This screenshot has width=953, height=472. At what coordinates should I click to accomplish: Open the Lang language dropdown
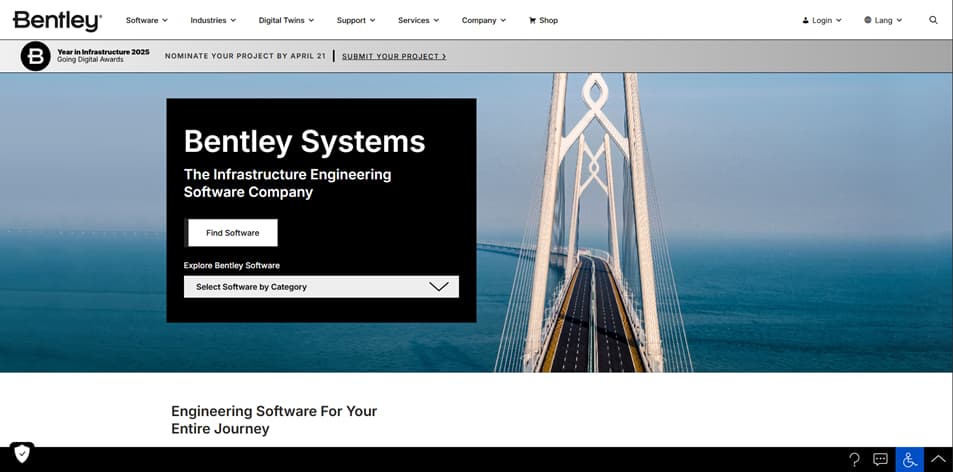click(883, 20)
